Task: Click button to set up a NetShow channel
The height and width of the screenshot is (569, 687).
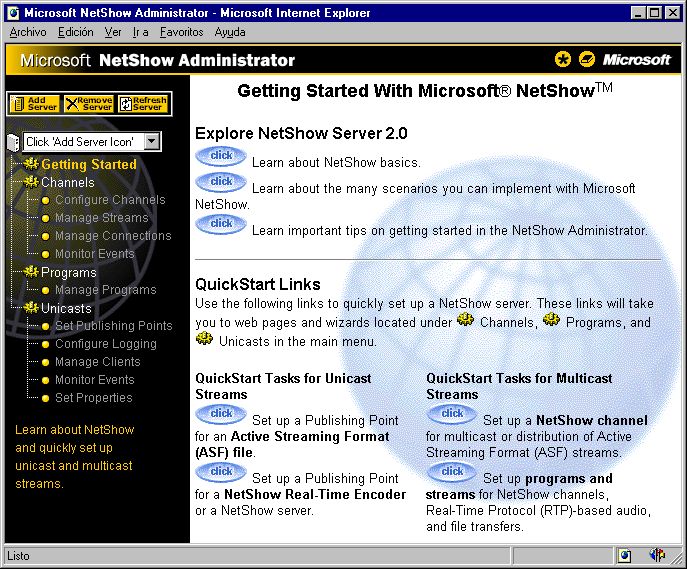Action: point(452,414)
